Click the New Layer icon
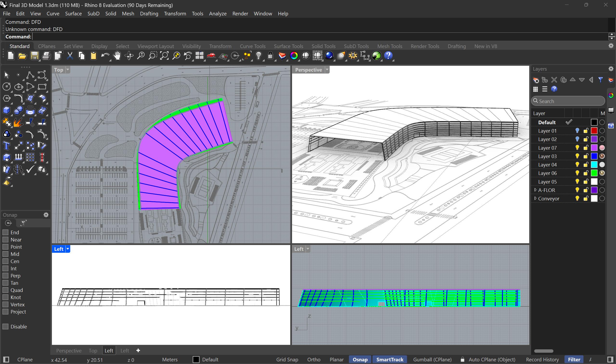Viewport: 616px width, 364px height. [x=536, y=80]
